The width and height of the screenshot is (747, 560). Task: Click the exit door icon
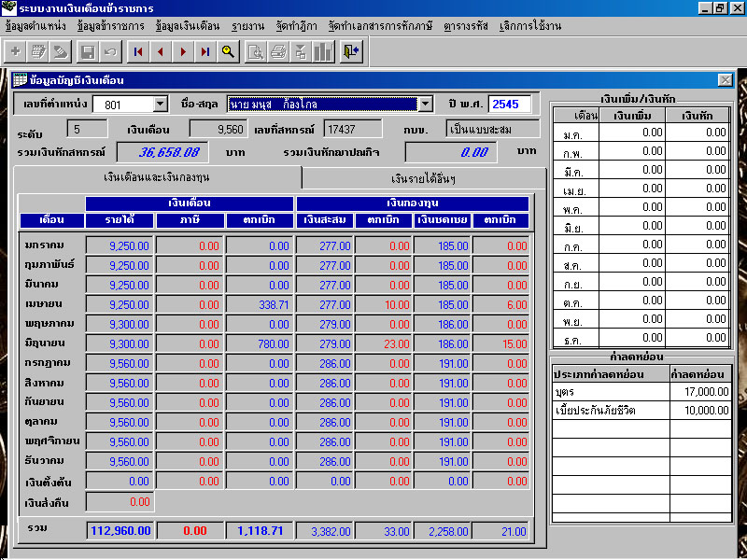352,51
